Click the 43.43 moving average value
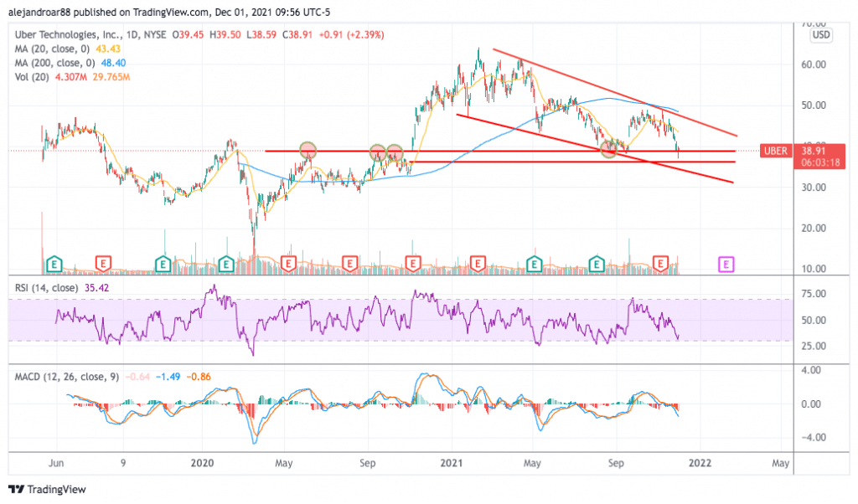The height and width of the screenshot is (504, 858). (108, 49)
